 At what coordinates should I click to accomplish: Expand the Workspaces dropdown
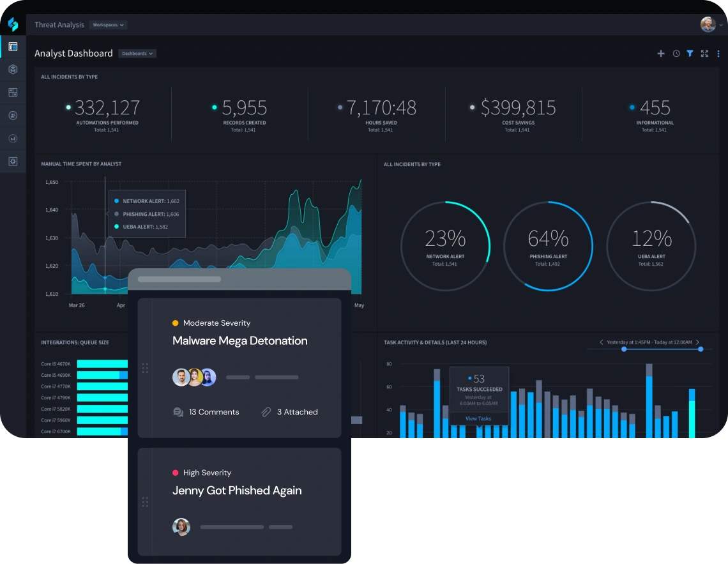click(x=108, y=25)
